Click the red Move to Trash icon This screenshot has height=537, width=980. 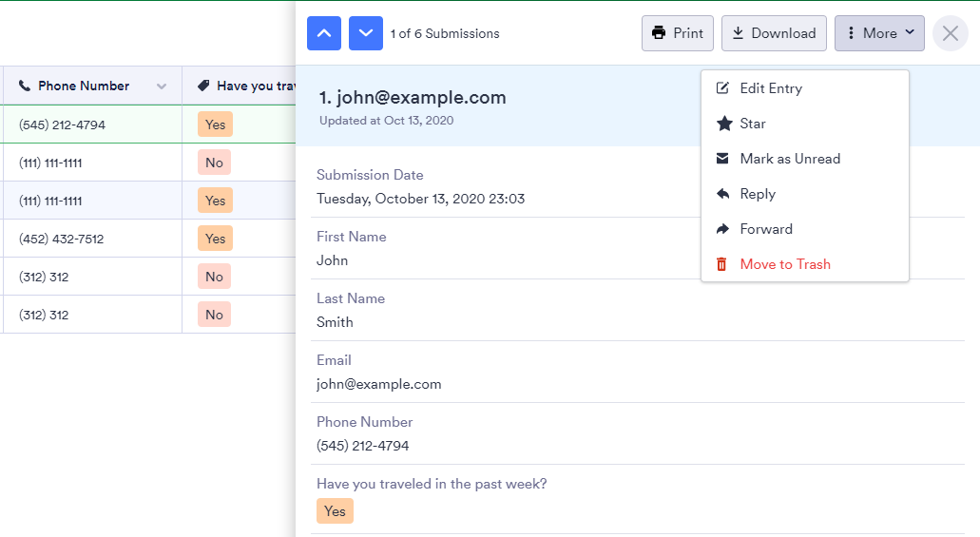[x=722, y=264]
